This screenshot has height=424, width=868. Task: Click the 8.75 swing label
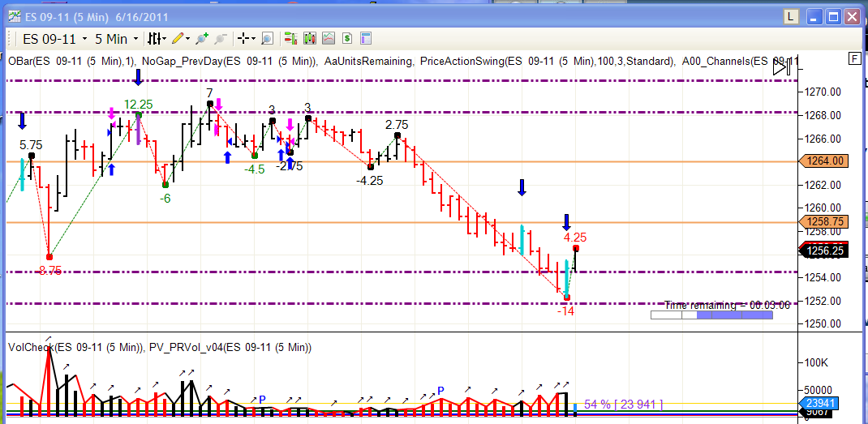point(50,271)
